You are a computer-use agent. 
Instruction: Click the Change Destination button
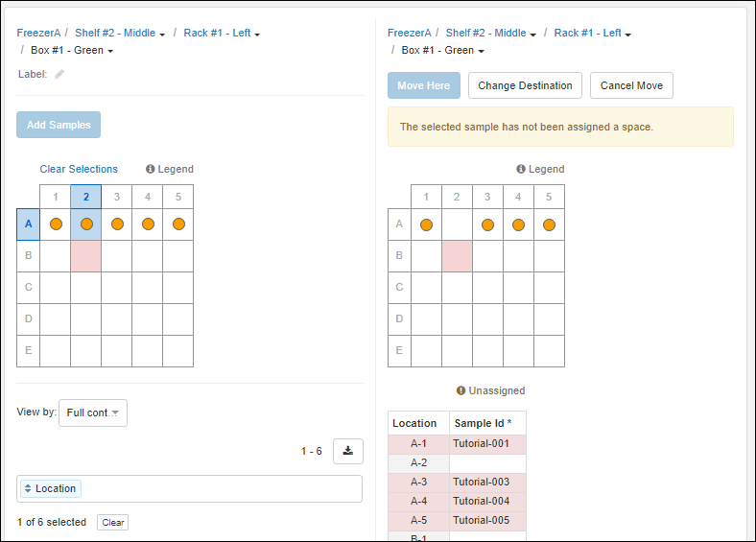[525, 85]
